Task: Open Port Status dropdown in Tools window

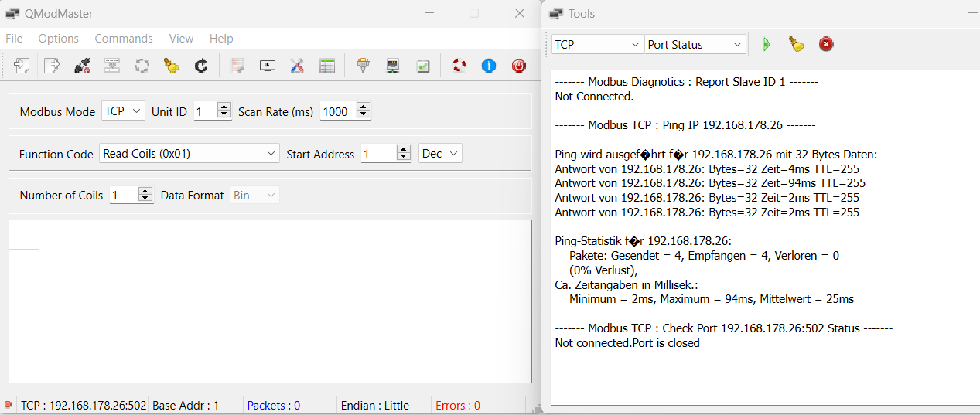Action: click(x=695, y=45)
